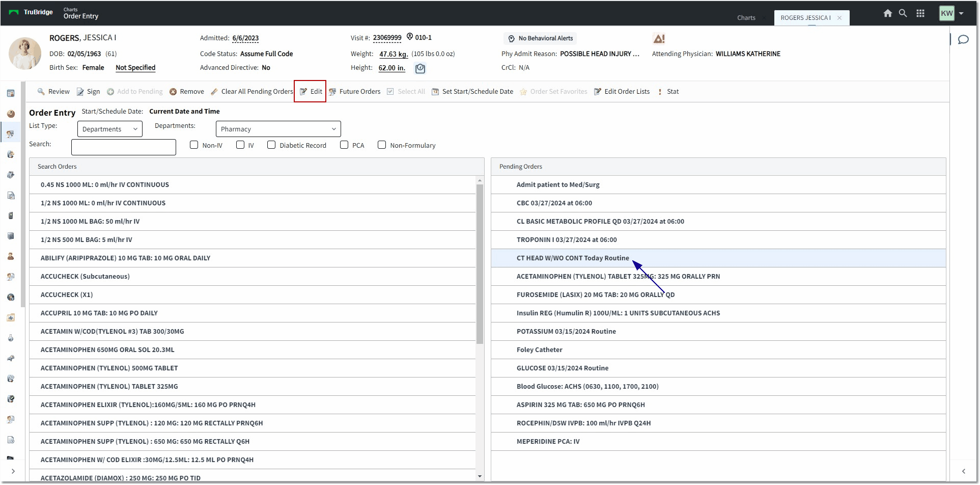This screenshot has width=980, height=485.
Task: Click the Sign orders toolbar item
Action: pos(88,92)
